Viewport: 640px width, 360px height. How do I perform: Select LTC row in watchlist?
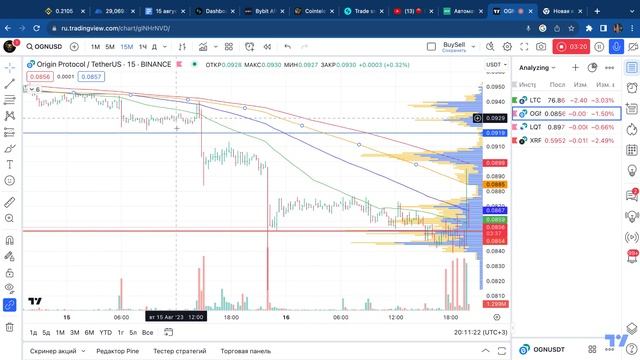tap(567, 100)
